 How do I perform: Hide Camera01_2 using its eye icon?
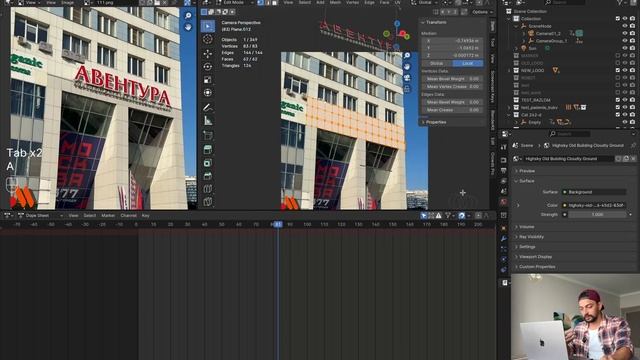pyautogui.click(x=625, y=33)
